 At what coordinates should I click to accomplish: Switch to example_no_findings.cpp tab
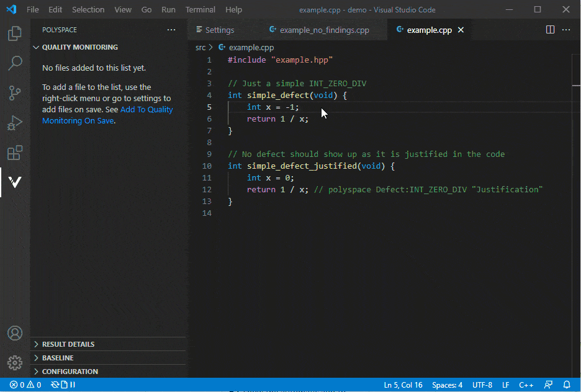tap(324, 30)
